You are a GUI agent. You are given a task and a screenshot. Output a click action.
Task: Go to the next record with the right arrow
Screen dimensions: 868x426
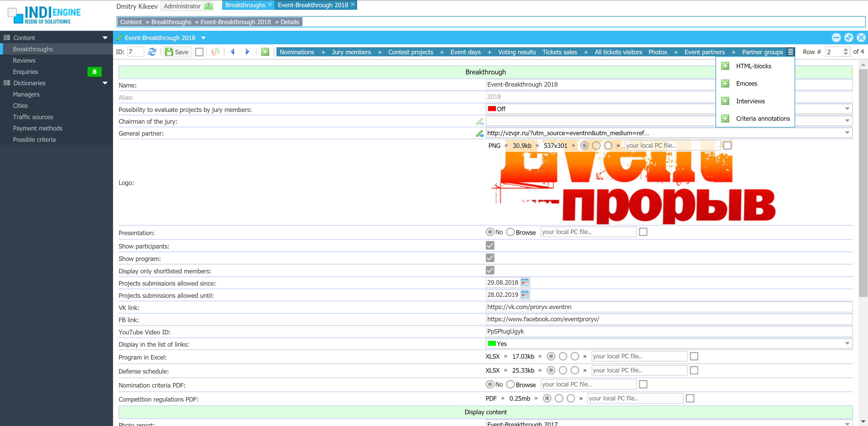[x=247, y=52]
